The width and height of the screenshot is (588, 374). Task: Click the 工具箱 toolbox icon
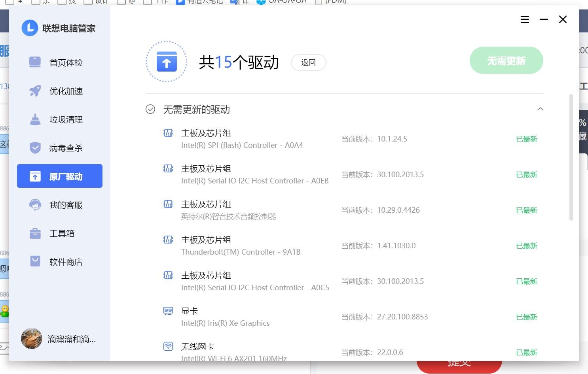35,233
